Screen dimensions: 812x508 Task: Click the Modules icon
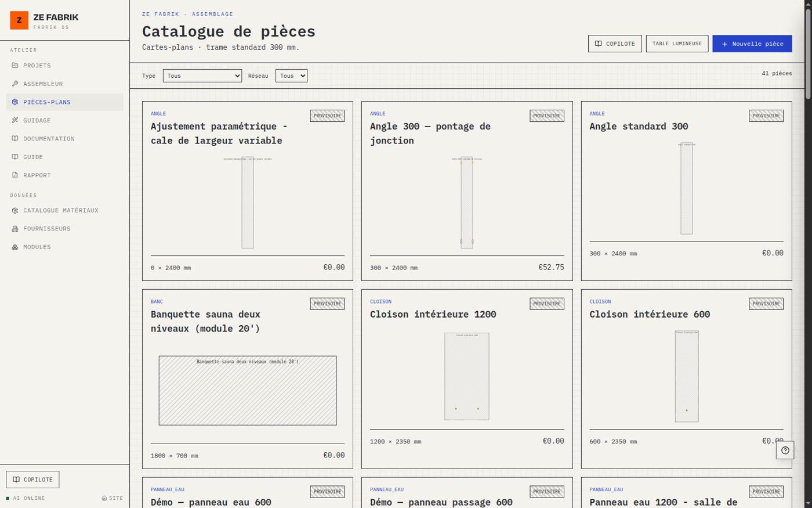click(x=15, y=247)
